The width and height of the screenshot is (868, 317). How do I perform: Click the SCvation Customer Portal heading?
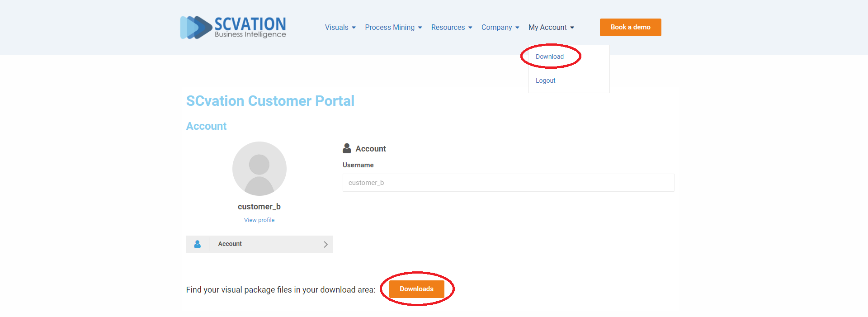pos(270,101)
